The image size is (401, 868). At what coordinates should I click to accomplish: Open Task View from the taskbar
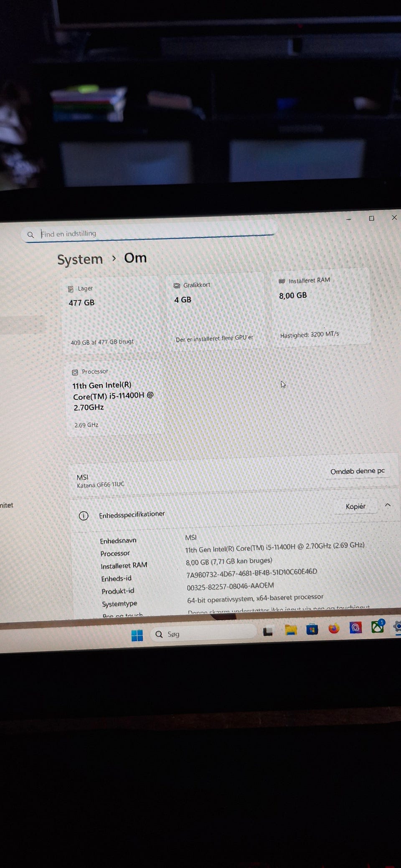pyautogui.click(x=268, y=632)
